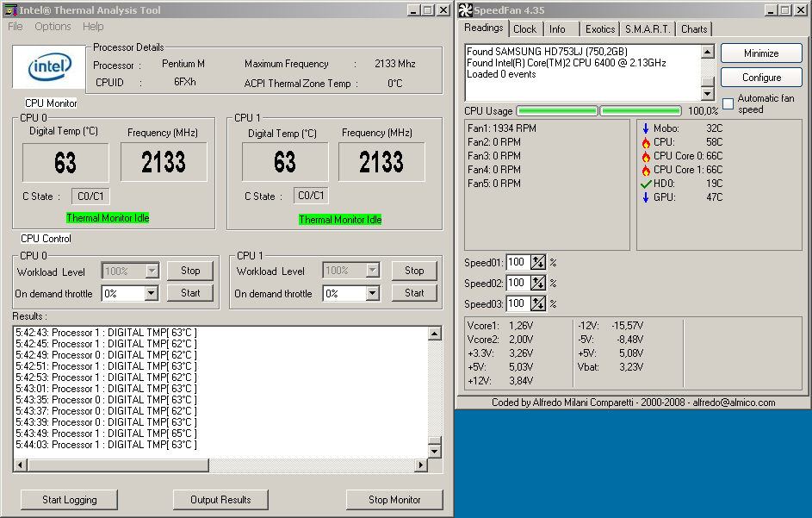
Task: Click the Mobo blue down arrow icon
Action: (x=645, y=128)
